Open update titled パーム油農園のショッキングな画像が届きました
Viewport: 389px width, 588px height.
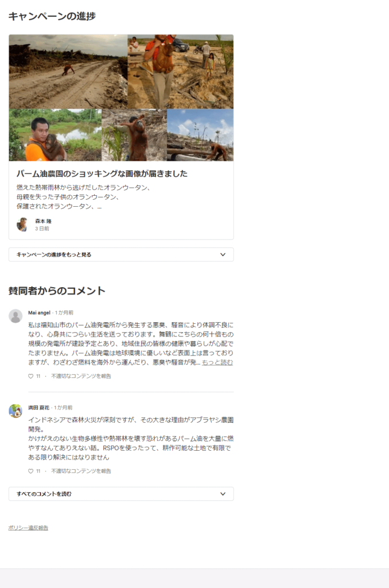(x=102, y=173)
